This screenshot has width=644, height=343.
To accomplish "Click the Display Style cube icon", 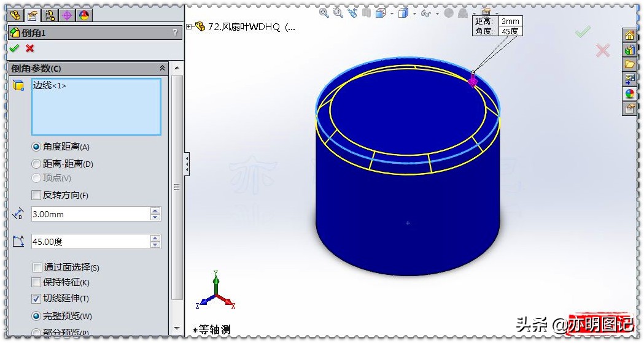I will click(403, 13).
